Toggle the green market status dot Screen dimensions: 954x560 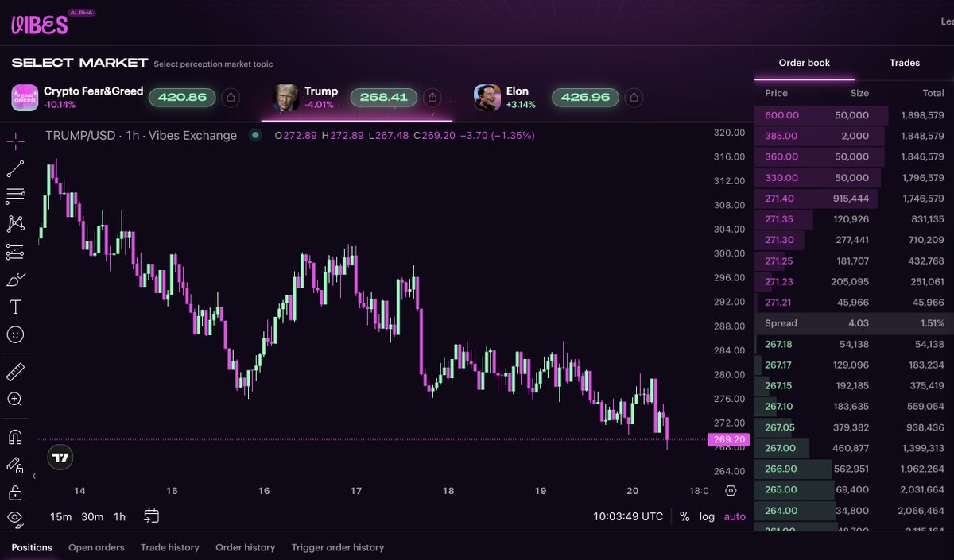[x=255, y=136]
